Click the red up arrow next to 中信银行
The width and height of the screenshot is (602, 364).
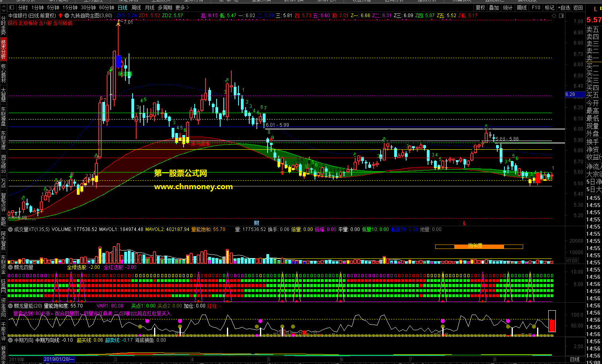[x=60, y=16]
